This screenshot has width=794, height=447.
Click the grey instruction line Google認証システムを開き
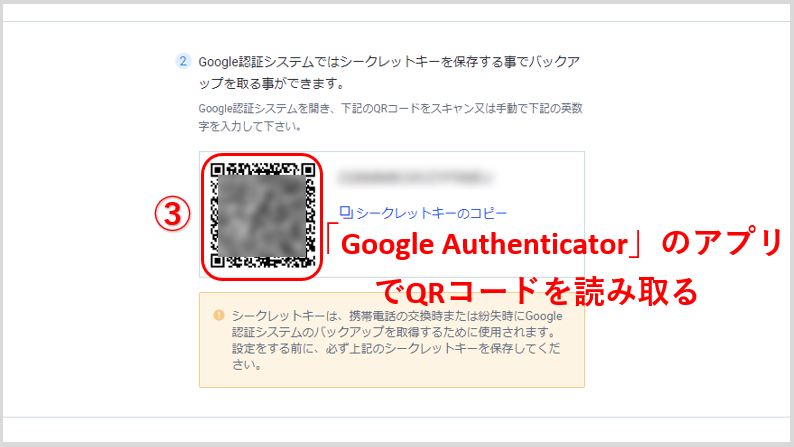tap(390, 108)
